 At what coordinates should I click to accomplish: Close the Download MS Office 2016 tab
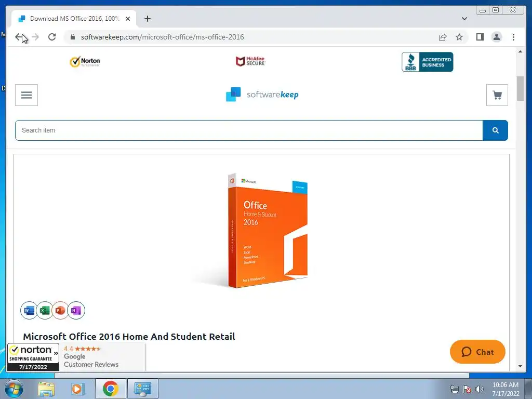(x=128, y=19)
